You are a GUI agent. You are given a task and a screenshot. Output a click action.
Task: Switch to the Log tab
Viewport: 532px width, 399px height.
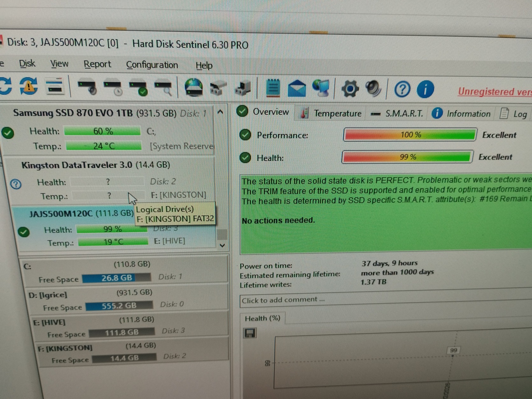[513, 114]
